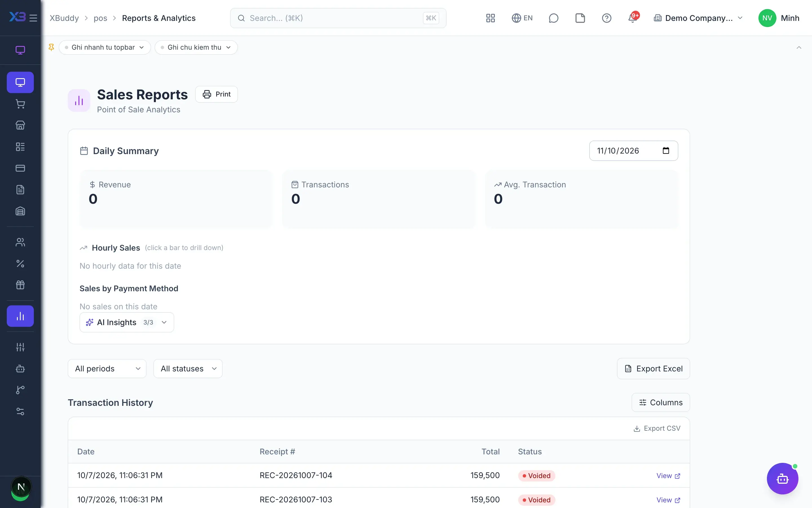Click the Export Excel button

click(x=653, y=369)
